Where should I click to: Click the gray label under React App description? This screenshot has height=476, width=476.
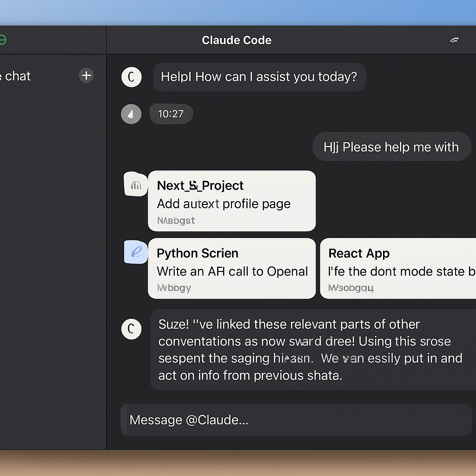[x=351, y=288]
